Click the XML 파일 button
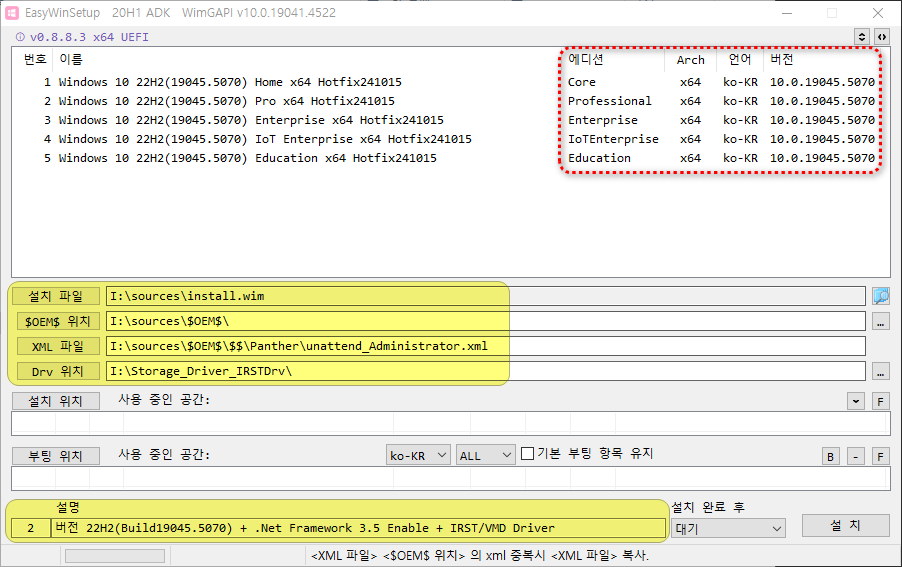 coord(56,346)
